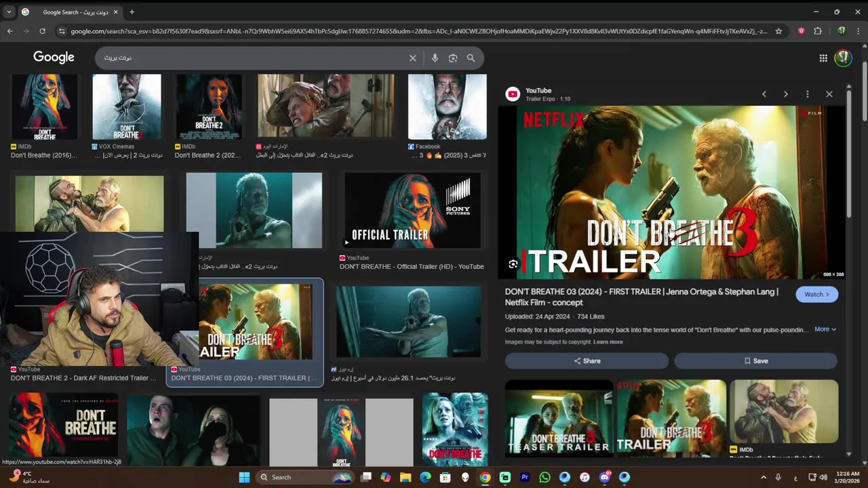Screen dimensions: 868x488
Task: Open Google account profile avatar
Action: point(843,58)
